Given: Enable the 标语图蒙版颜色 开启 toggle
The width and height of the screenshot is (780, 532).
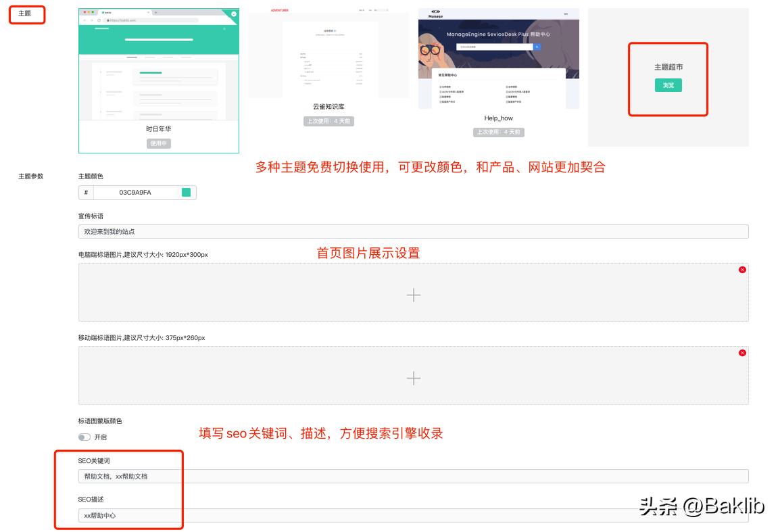Looking at the screenshot, I should tap(84, 437).
